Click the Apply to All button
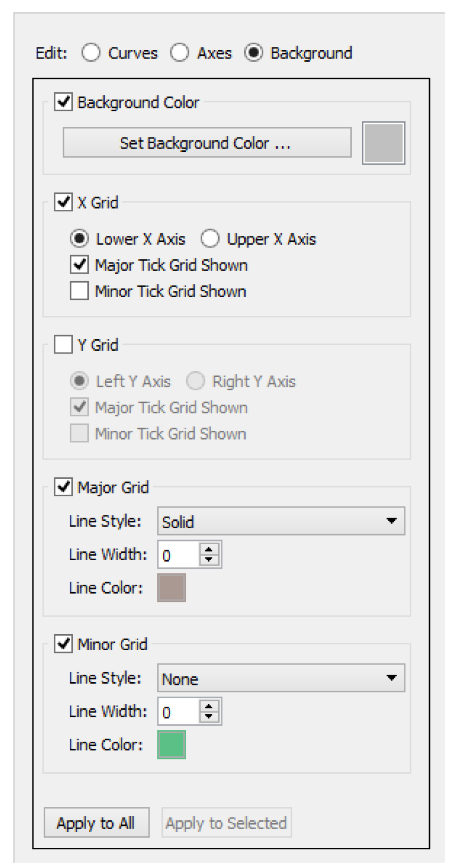This screenshot has height=868, width=456. [96, 823]
